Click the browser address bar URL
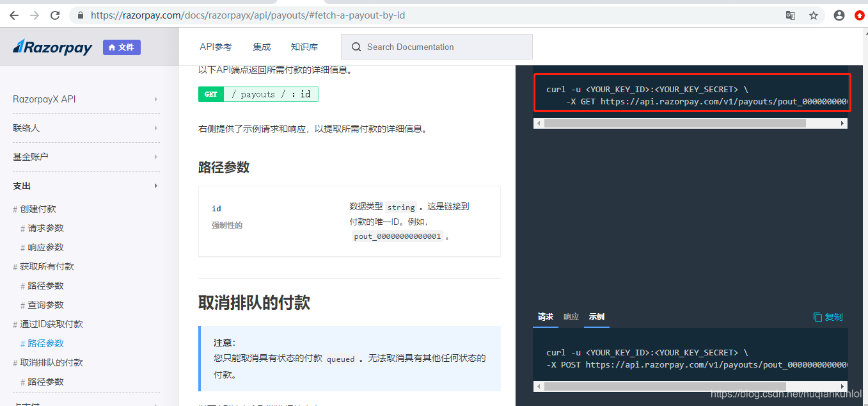 (x=248, y=15)
